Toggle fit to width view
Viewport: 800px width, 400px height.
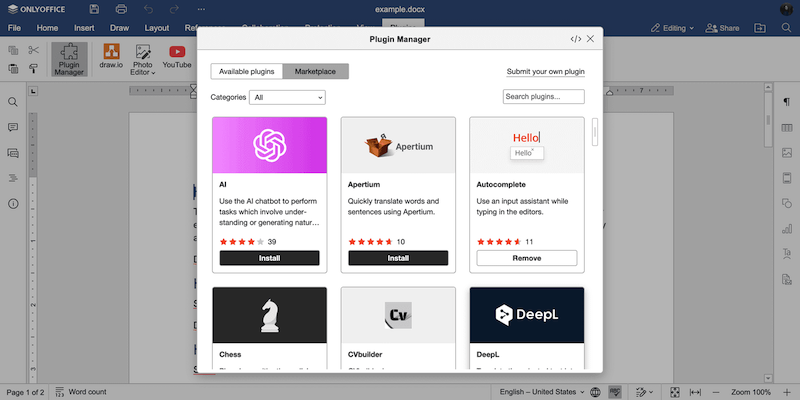[x=695, y=391]
